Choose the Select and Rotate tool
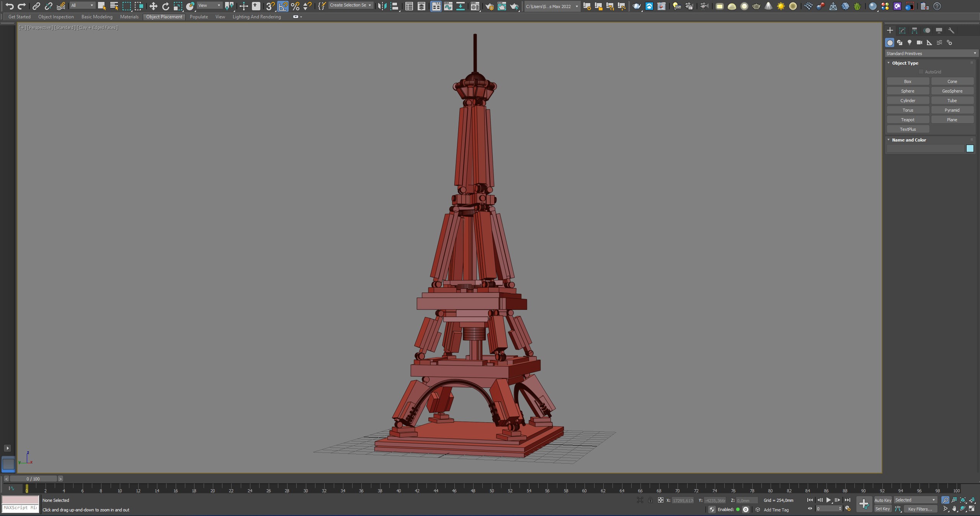The width and height of the screenshot is (980, 516). click(166, 6)
